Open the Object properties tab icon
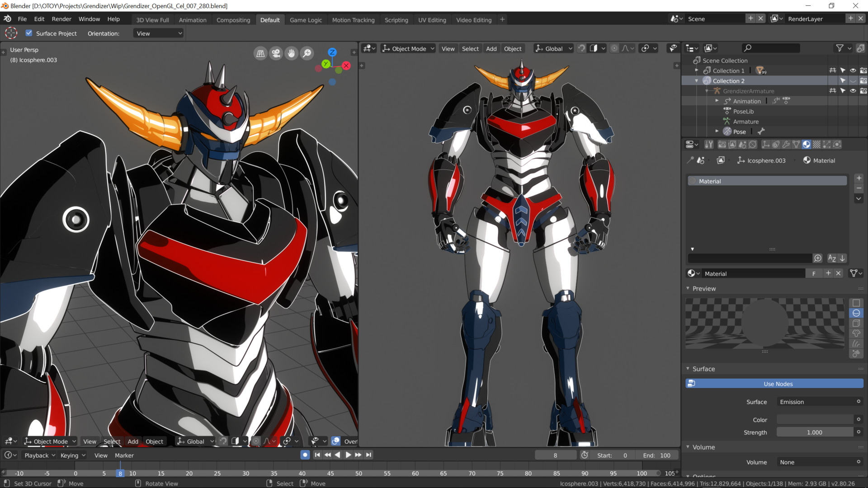This screenshot has height=488, width=868. (765, 145)
